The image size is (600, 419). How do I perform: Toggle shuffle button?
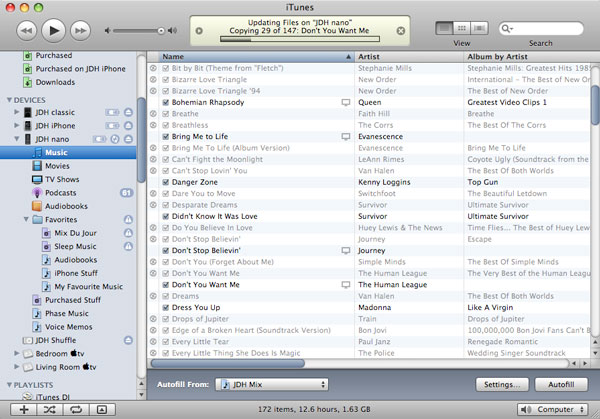[50, 410]
